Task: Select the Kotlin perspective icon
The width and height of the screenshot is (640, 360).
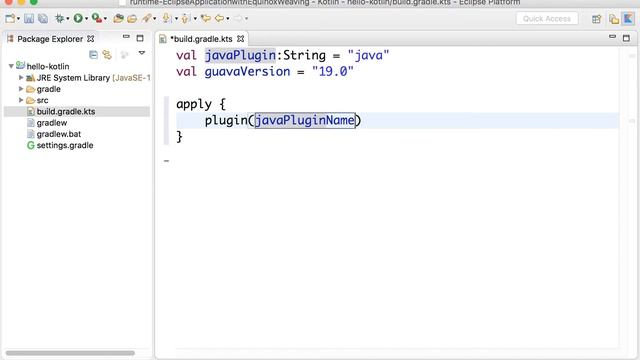Action: coord(628,18)
